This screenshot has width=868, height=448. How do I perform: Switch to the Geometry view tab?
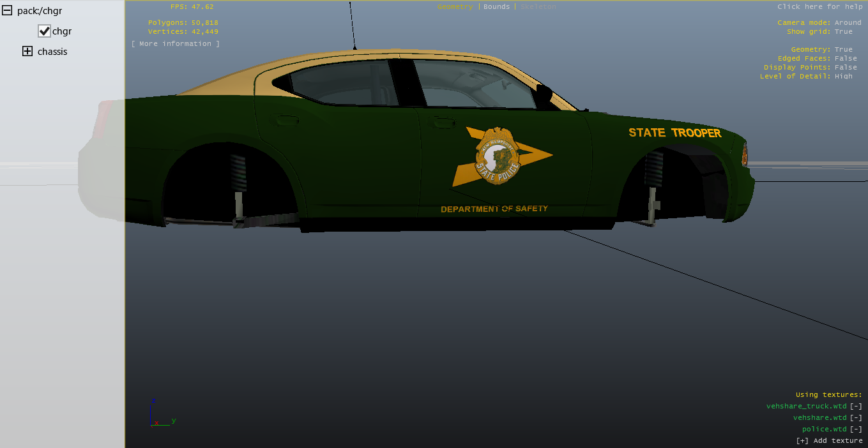[455, 7]
